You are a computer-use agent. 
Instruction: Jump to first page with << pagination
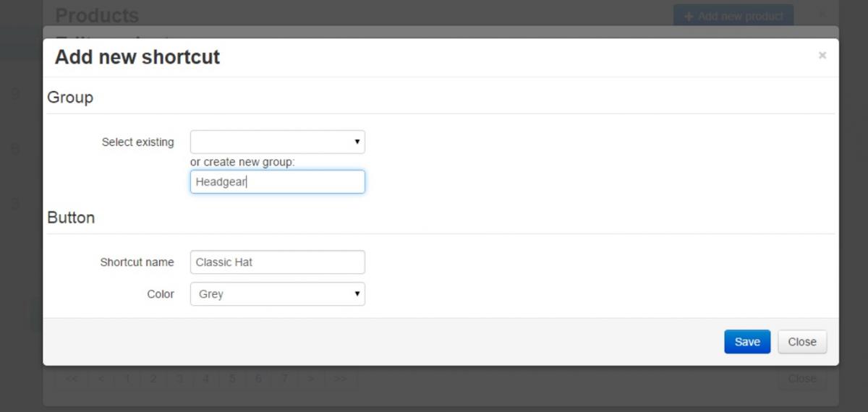pos(72,379)
